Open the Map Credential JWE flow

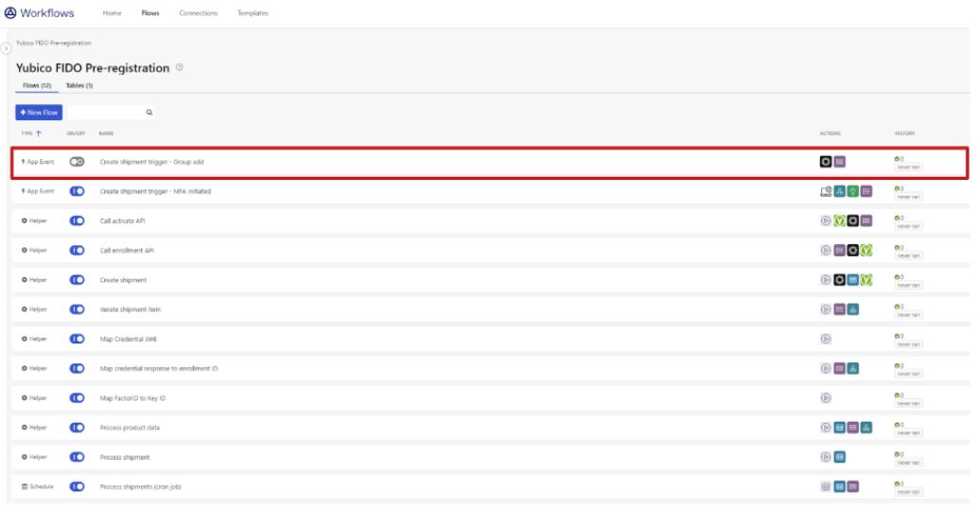[x=128, y=339]
